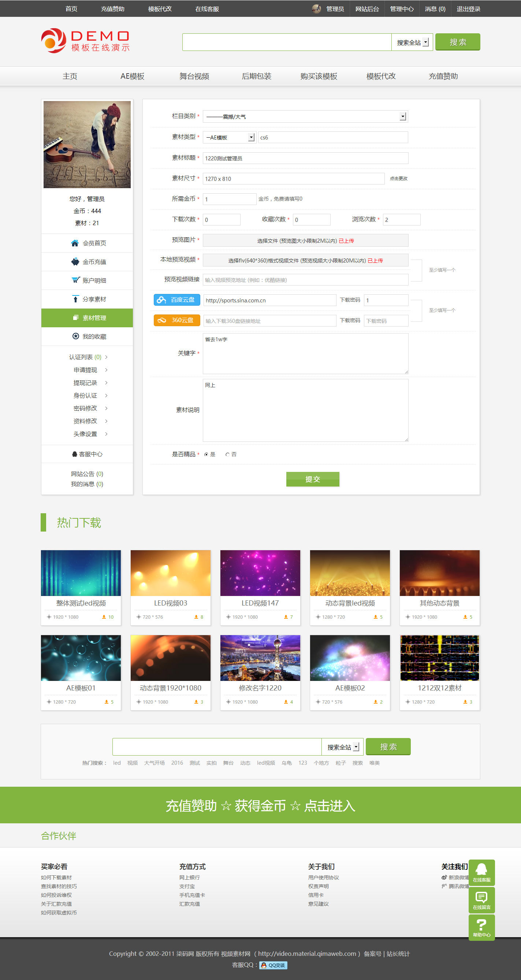The image size is (521, 980).
Task: Open the LED视频147 thumbnail
Action: click(260, 573)
